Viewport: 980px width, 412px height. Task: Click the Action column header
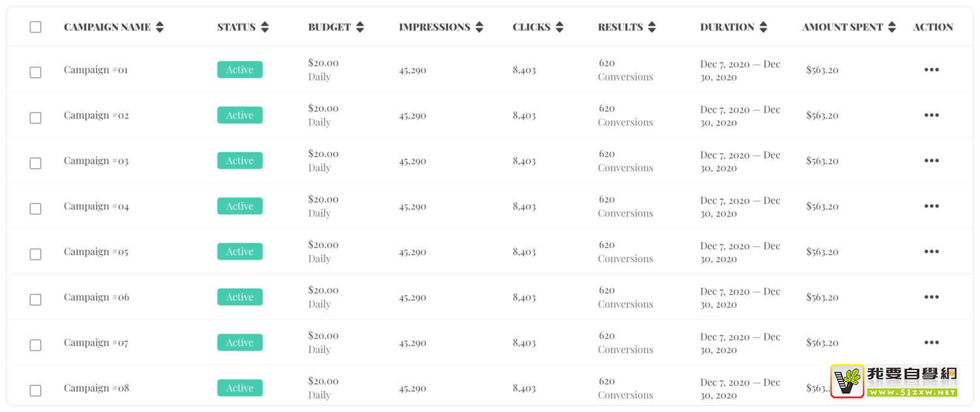[933, 27]
